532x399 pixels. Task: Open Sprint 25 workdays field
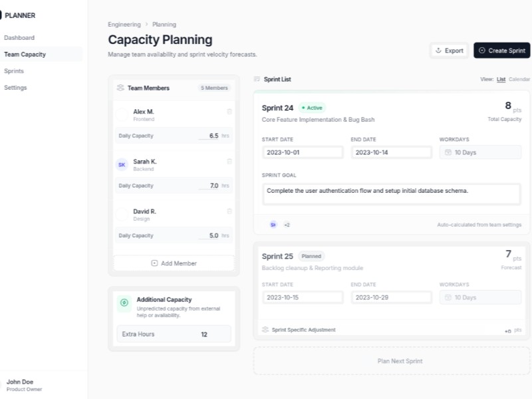[x=480, y=297]
